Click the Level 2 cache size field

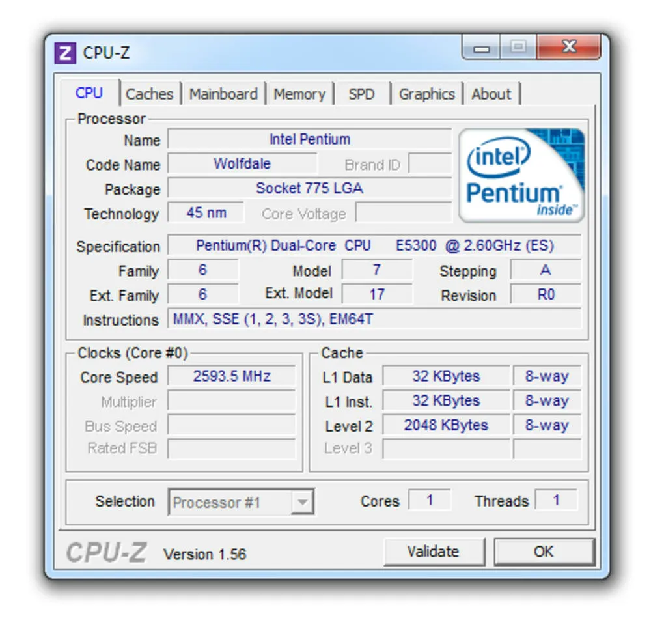[446, 425]
